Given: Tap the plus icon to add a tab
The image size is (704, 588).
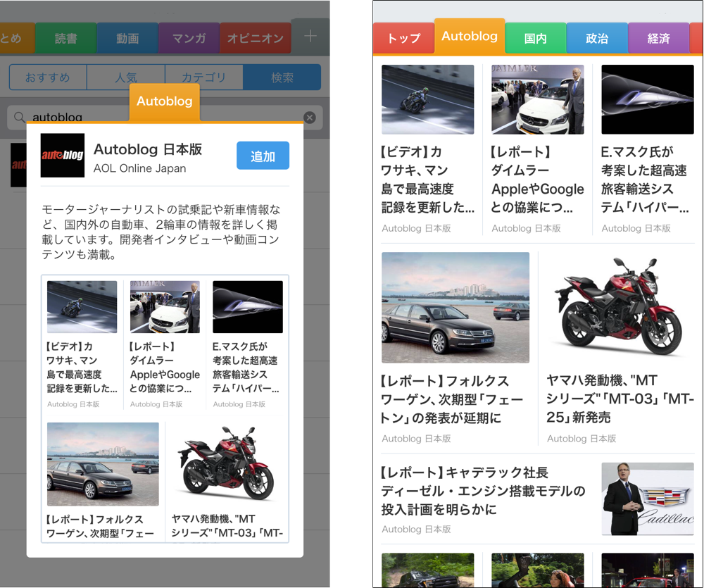Looking at the screenshot, I should [x=310, y=37].
